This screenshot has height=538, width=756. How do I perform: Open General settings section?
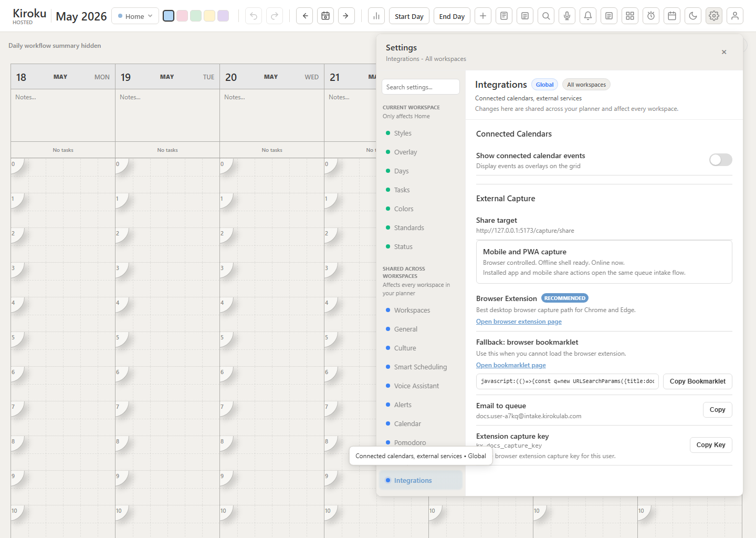421,329
